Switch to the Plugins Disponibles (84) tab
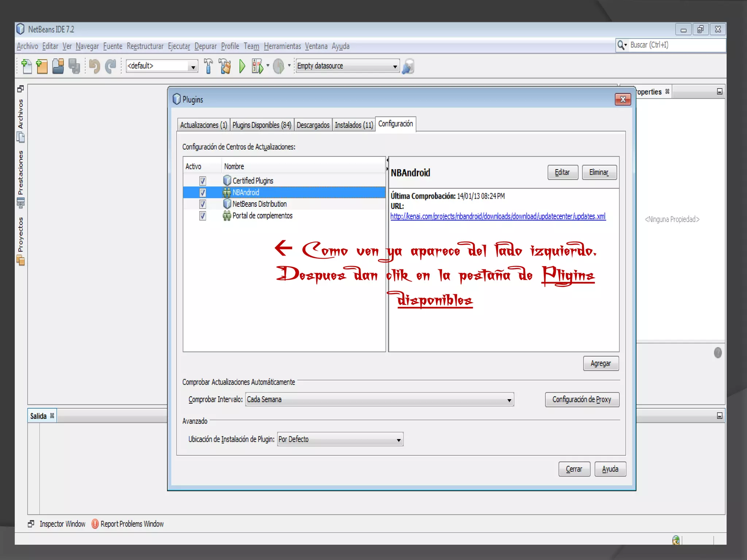The image size is (747, 560). (262, 125)
